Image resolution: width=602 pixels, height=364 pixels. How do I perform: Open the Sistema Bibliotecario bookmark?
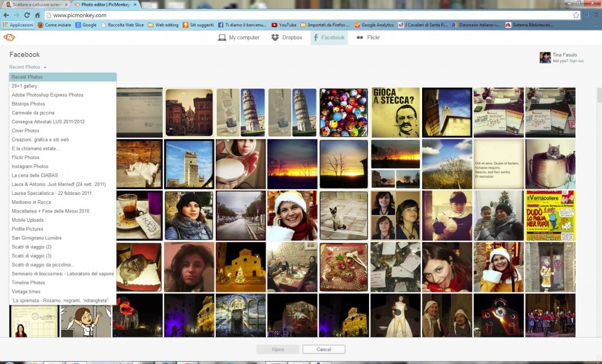530,25
